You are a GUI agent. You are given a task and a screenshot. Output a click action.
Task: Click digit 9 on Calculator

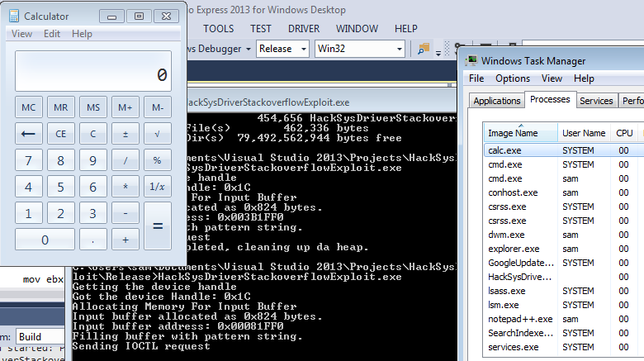(x=92, y=160)
